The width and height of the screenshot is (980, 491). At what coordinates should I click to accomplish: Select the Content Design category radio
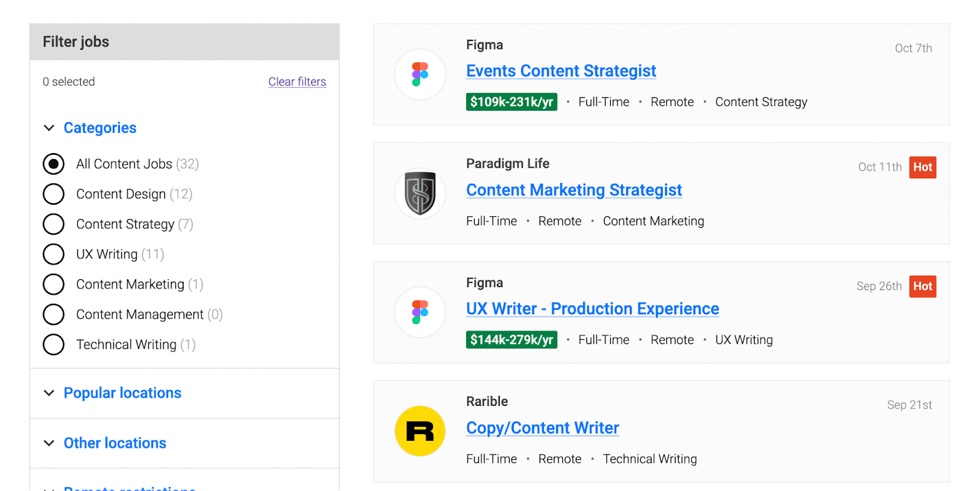click(54, 194)
